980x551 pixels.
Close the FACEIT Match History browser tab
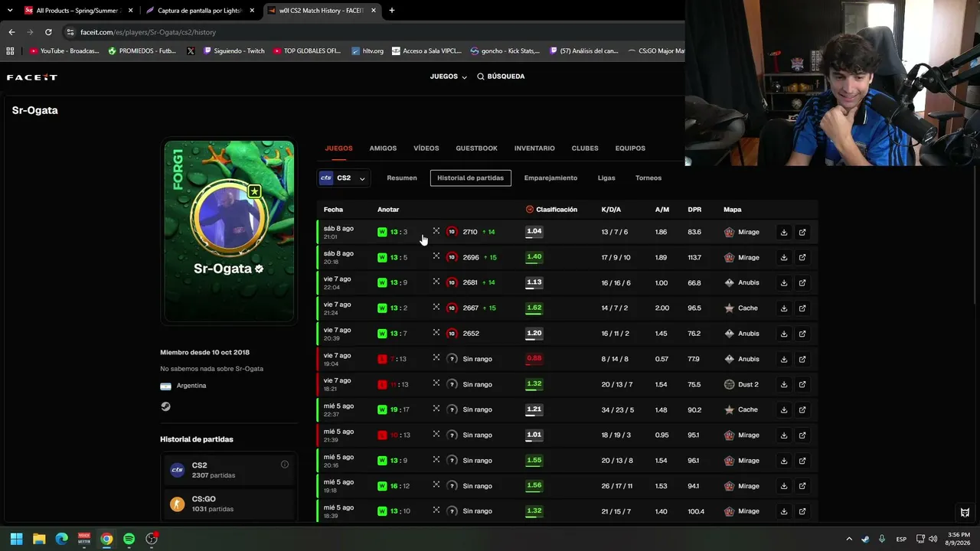pyautogui.click(x=373, y=11)
